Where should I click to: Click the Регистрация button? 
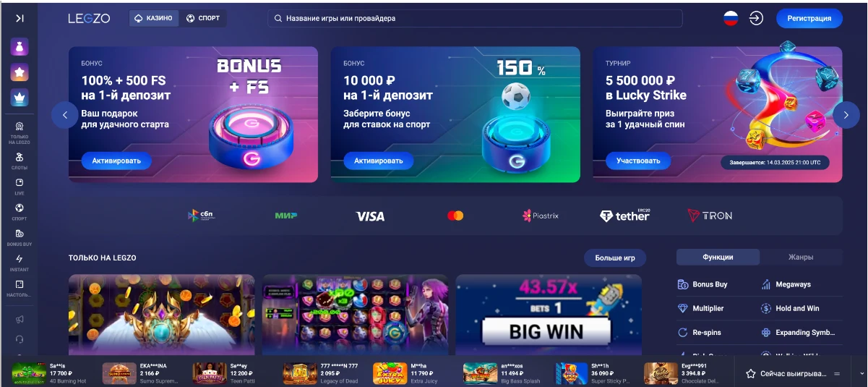(x=809, y=18)
